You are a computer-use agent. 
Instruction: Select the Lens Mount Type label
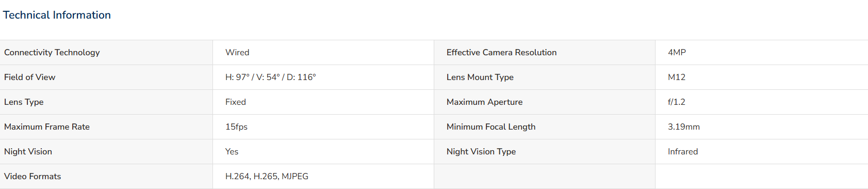tap(480, 77)
